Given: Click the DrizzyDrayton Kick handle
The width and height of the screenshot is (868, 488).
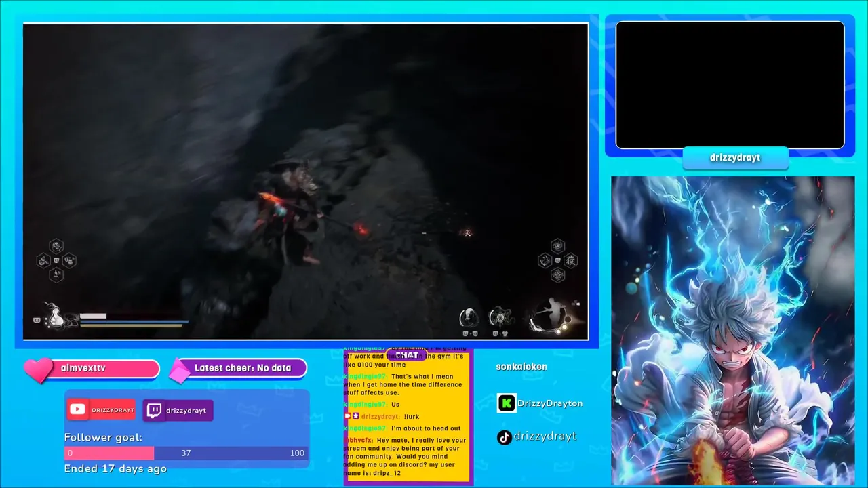Looking at the screenshot, I should click(550, 403).
